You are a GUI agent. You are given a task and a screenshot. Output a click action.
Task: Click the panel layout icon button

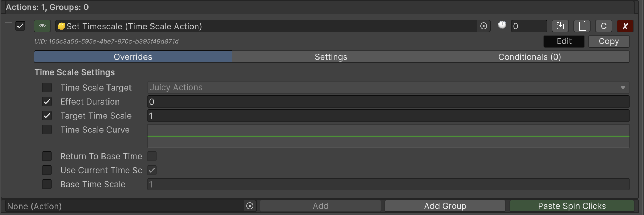582,26
